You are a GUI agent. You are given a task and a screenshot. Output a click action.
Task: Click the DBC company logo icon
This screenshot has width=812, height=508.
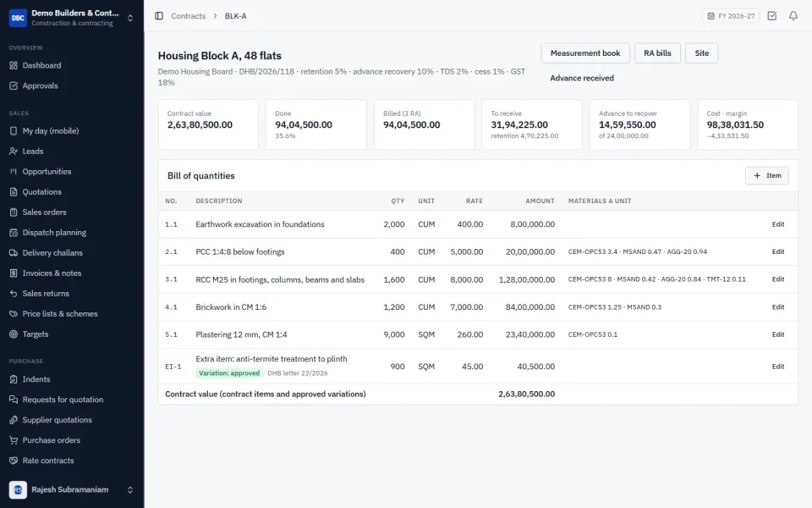coord(18,18)
